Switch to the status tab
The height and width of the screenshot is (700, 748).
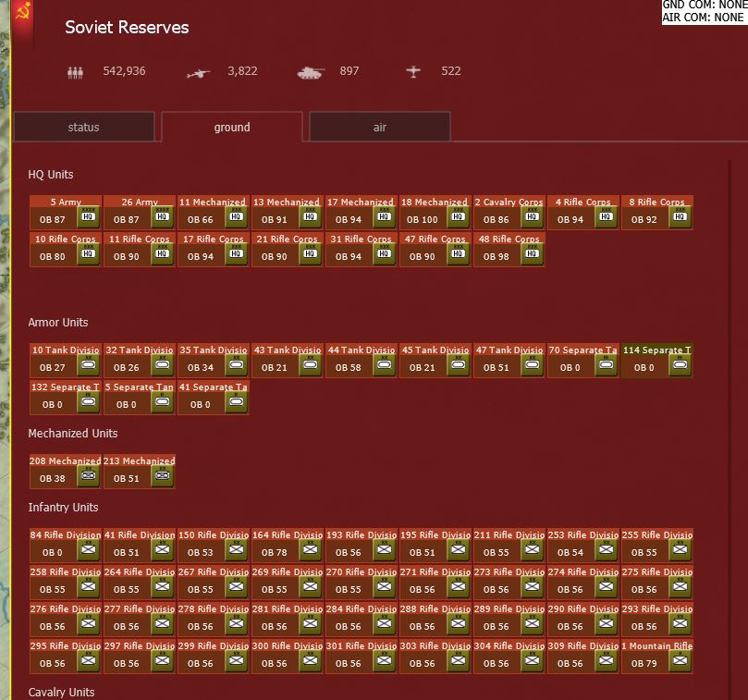tap(84, 127)
